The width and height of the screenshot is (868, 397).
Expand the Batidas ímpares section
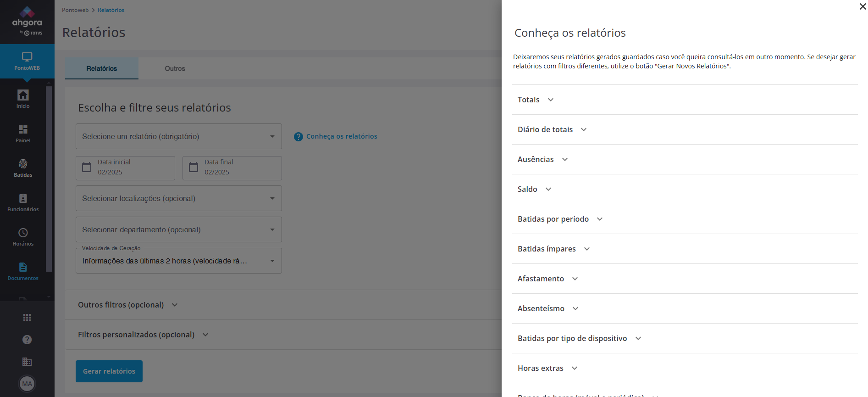(x=553, y=249)
